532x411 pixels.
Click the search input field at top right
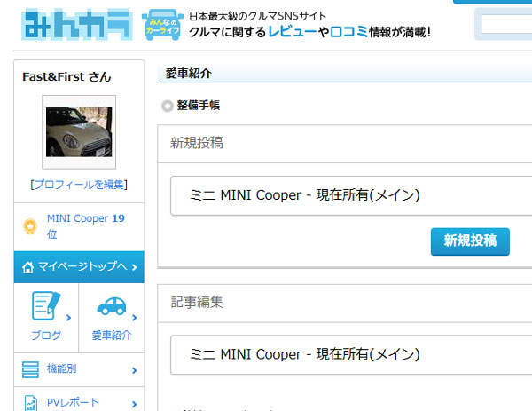(505, 25)
